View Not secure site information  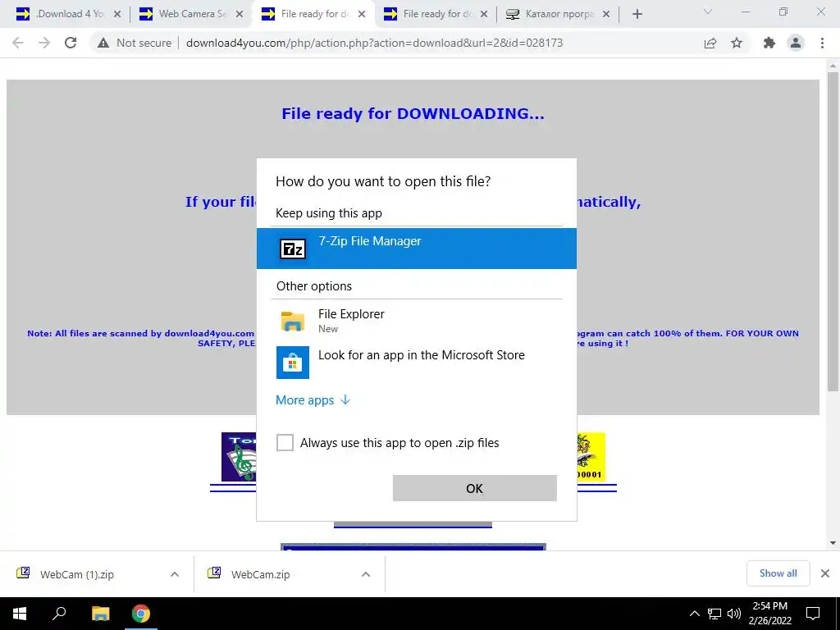click(135, 43)
